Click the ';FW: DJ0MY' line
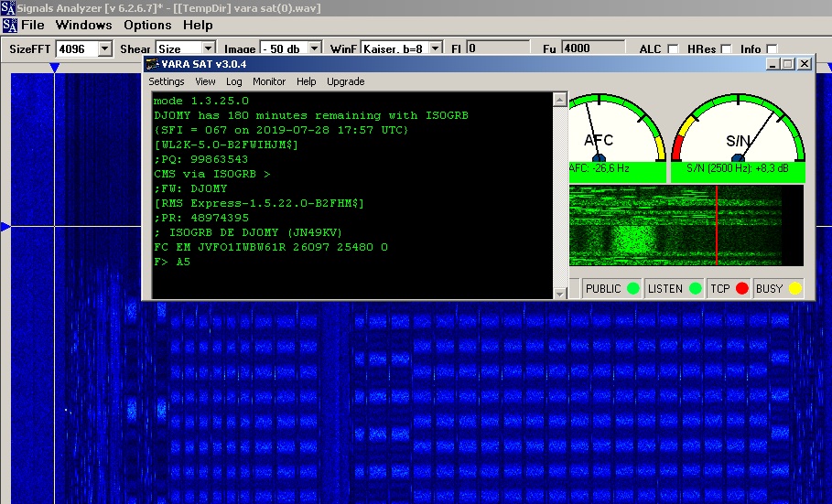Image resolution: width=832 pixels, height=504 pixels. point(190,188)
